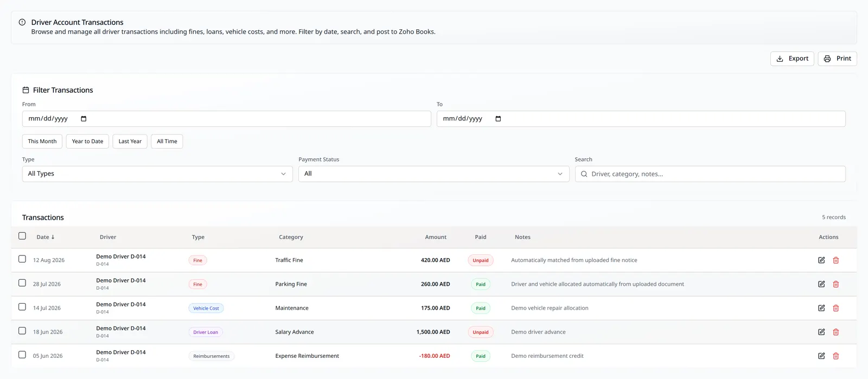Open the Payment Status dropdown
This screenshot has height=379, width=868.
coord(433,174)
